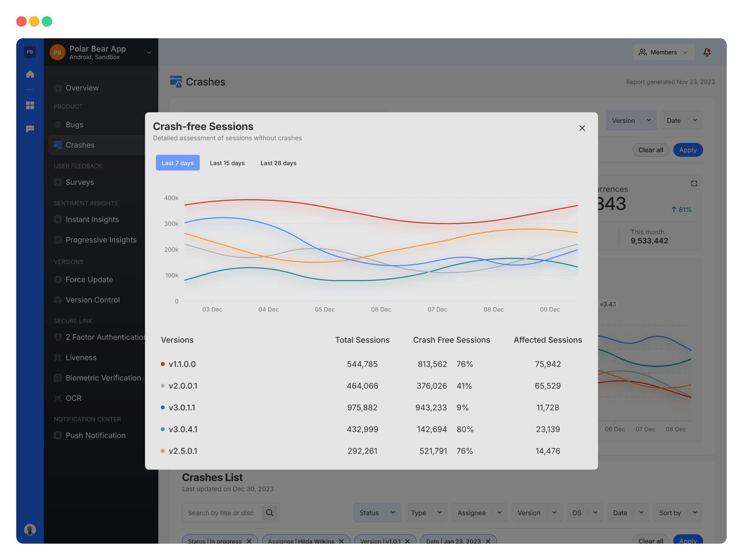Click the red dot for v1.1.0.0
Image resolution: width=743 pixels, height=560 pixels.
163,364
